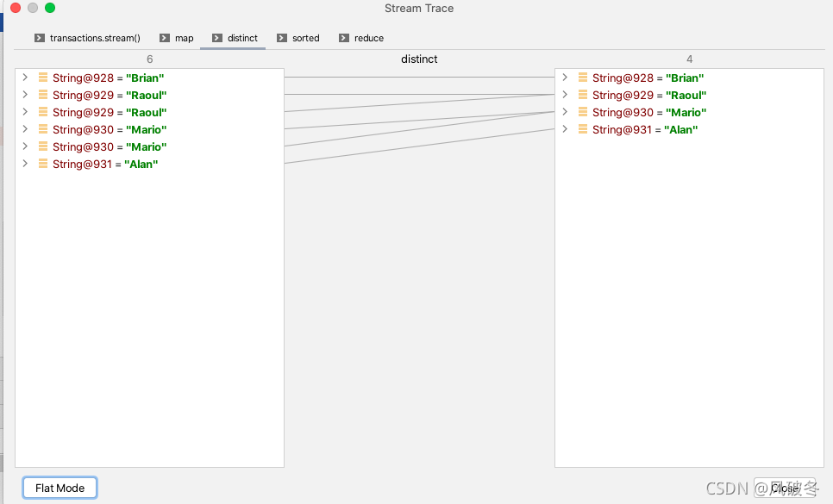The width and height of the screenshot is (833, 504).
Task: Open the transactions.stream() tab
Action: pos(87,38)
